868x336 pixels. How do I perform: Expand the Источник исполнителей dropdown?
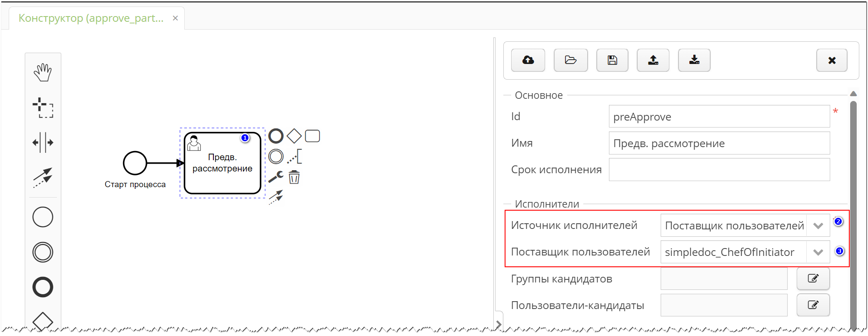point(818,226)
